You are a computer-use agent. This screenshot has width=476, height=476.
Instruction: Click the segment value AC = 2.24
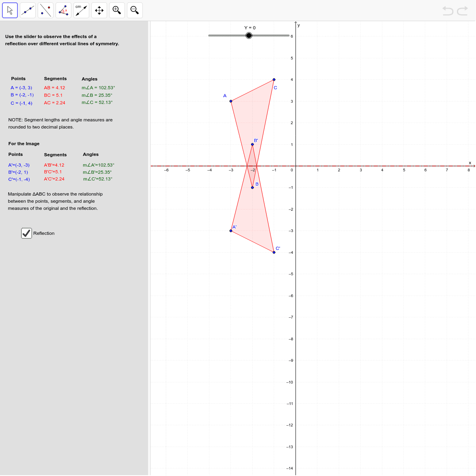[55, 103]
